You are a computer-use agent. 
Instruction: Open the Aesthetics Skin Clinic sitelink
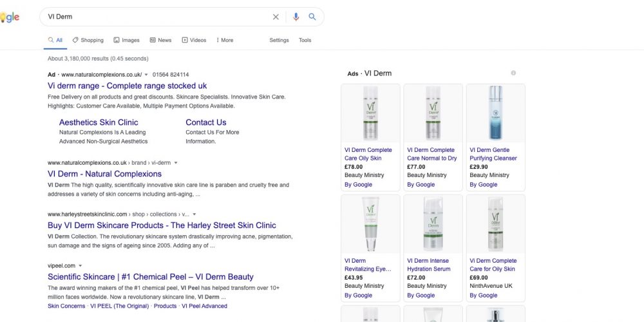click(x=99, y=122)
